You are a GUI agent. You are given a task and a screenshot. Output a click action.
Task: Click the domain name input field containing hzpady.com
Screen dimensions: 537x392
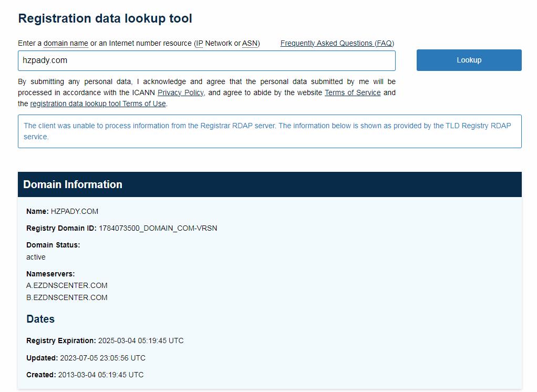206,60
